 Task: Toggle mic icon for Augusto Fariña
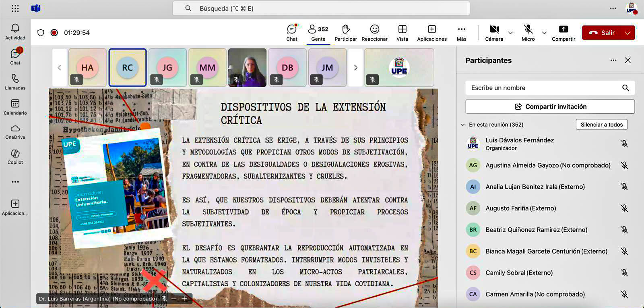tap(624, 208)
